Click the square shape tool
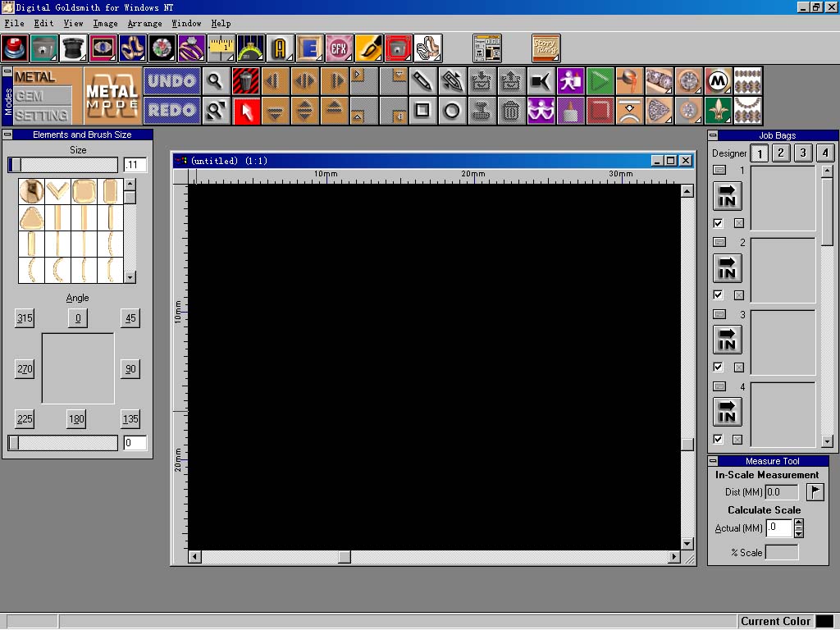The width and height of the screenshot is (840, 630). coord(422,111)
